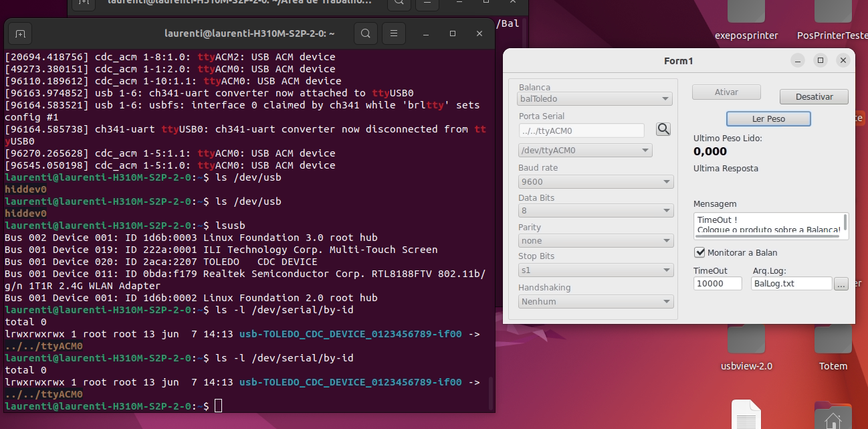Image resolution: width=868 pixels, height=429 pixels.
Task: Open the Baud rate 9600 dropdown
Action: [x=595, y=181]
